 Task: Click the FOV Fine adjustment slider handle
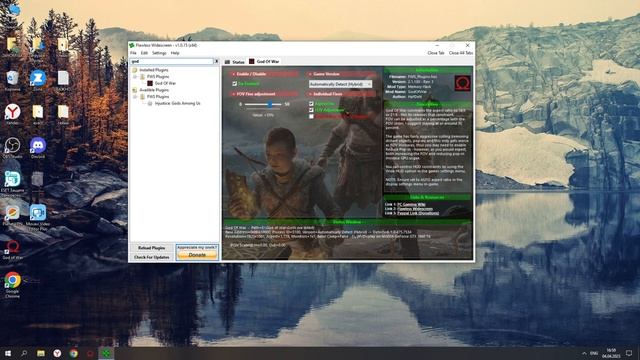(x=270, y=104)
